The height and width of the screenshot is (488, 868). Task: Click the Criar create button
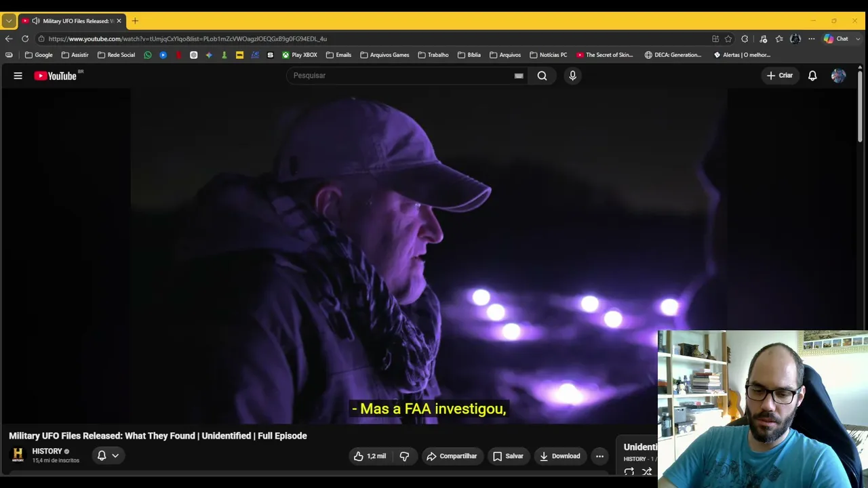pos(779,76)
